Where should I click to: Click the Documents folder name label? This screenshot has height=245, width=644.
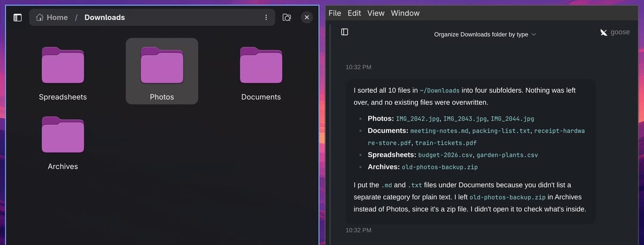coord(261,97)
